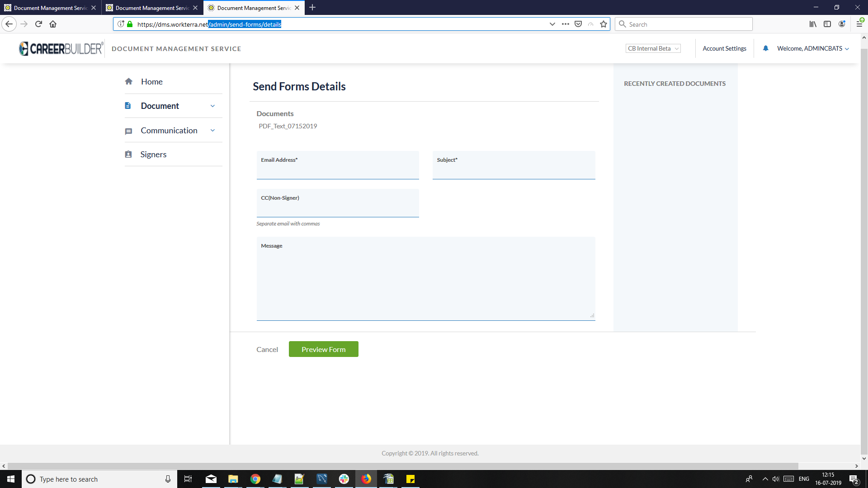
Task: Go back with browser back arrow
Action: pos(9,24)
